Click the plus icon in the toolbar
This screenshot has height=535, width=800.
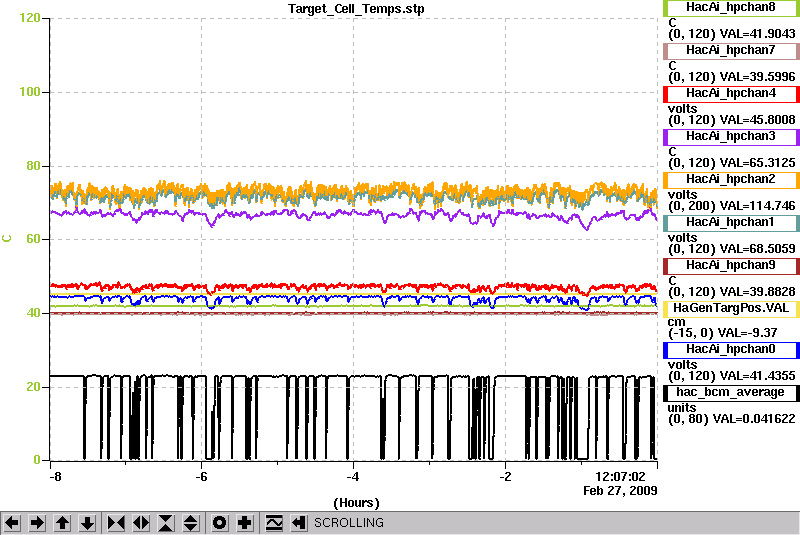pyautogui.click(x=244, y=523)
